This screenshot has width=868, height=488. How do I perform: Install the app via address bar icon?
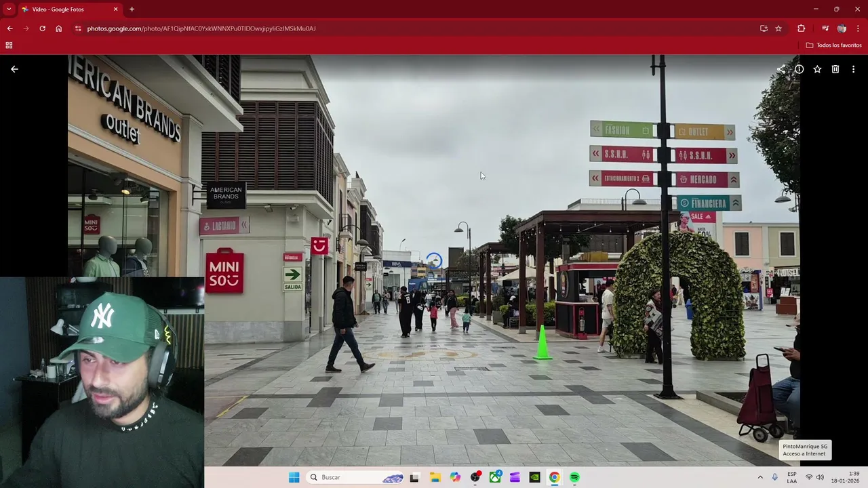pyautogui.click(x=764, y=28)
